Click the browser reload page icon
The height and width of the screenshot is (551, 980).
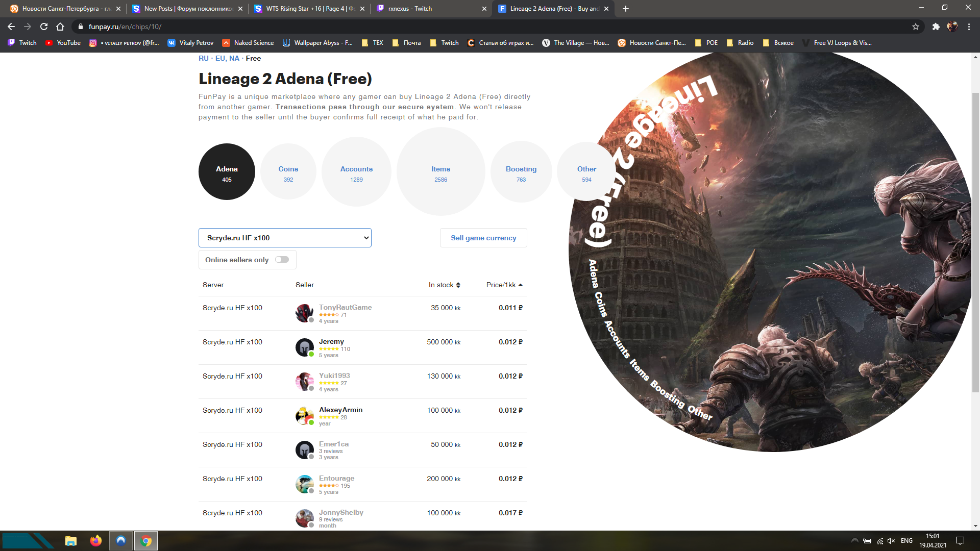pyautogui.click(x=44, y=27)
